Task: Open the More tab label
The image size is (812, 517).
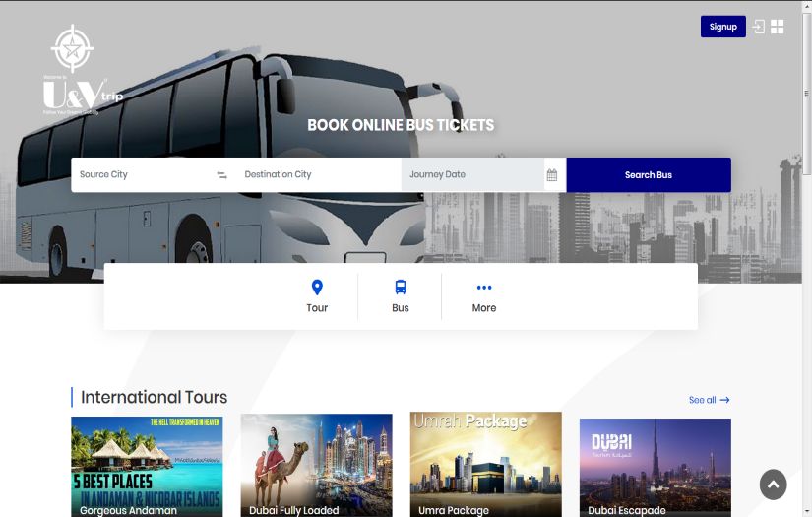Action: pyautogui.click(x=484, y=307)
